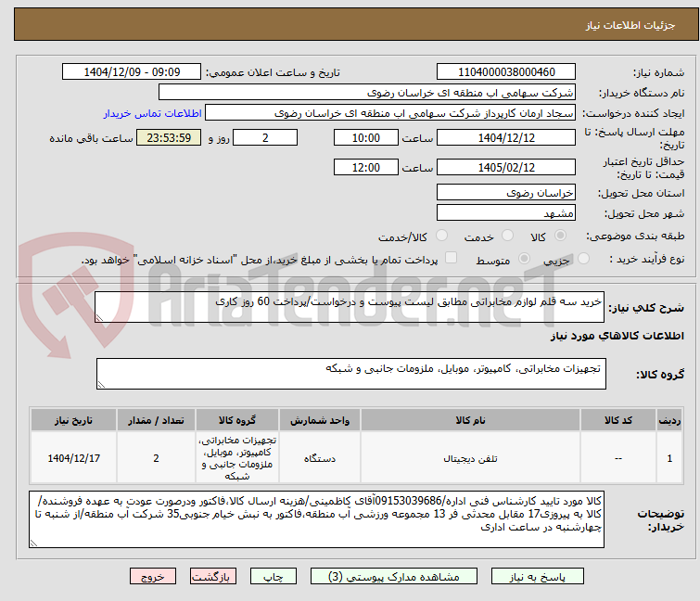Viewport: 700px width, 601px height.
Task: Click the خراسان رضوی delivery province field
Action: [x=506, y=192]
